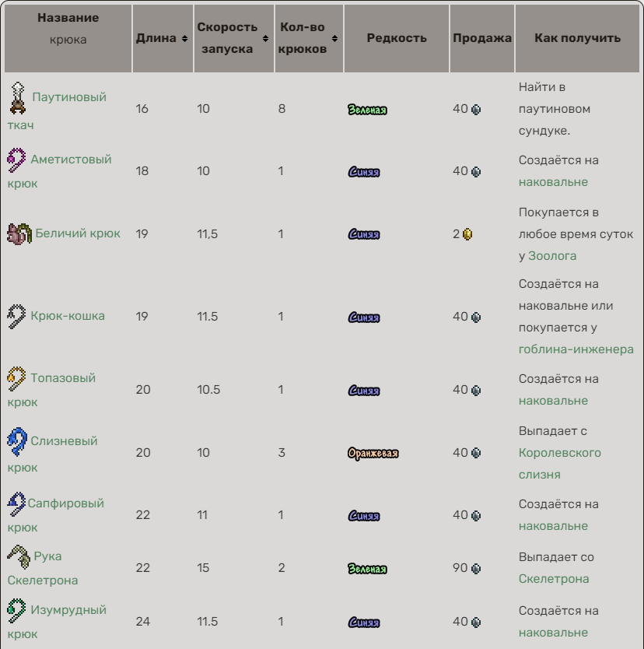Click the Изумрудный крюк green hook icon
Viewport: 644px width, 649px height.
(16, 611)
